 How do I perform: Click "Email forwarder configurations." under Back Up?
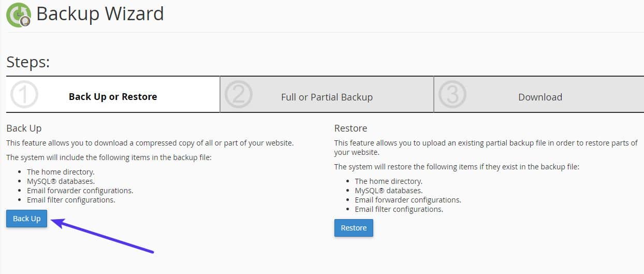coord(80,190)
